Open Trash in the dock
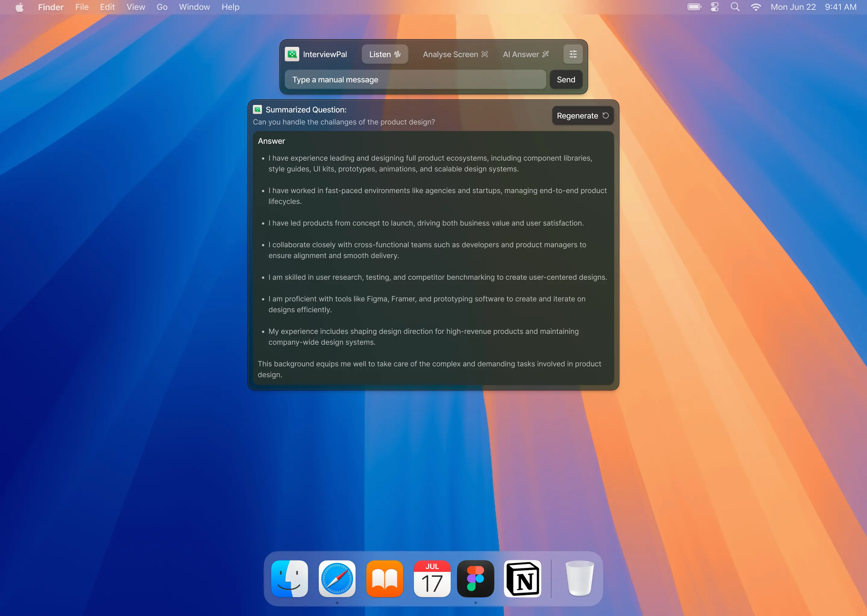The image size is (867, 616). pos(579,579)
